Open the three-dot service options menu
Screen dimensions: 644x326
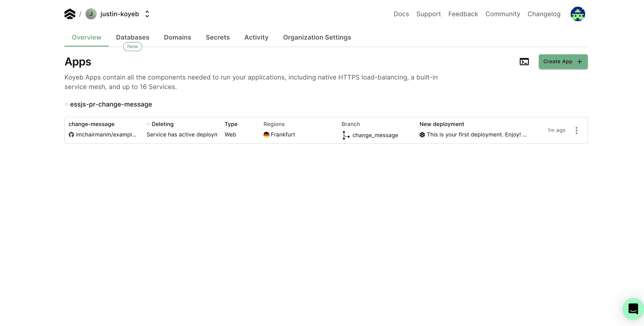(576, 130)
